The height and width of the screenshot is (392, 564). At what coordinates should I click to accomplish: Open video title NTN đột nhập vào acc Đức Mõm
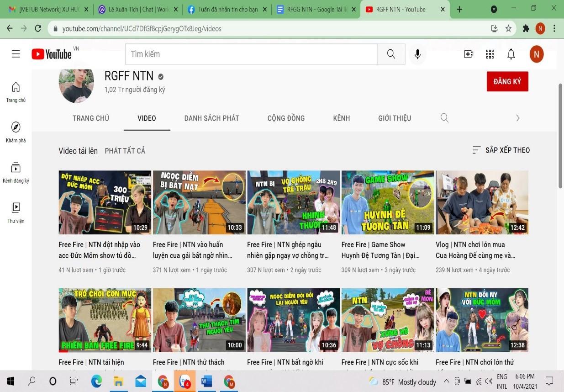coord(100,250)
